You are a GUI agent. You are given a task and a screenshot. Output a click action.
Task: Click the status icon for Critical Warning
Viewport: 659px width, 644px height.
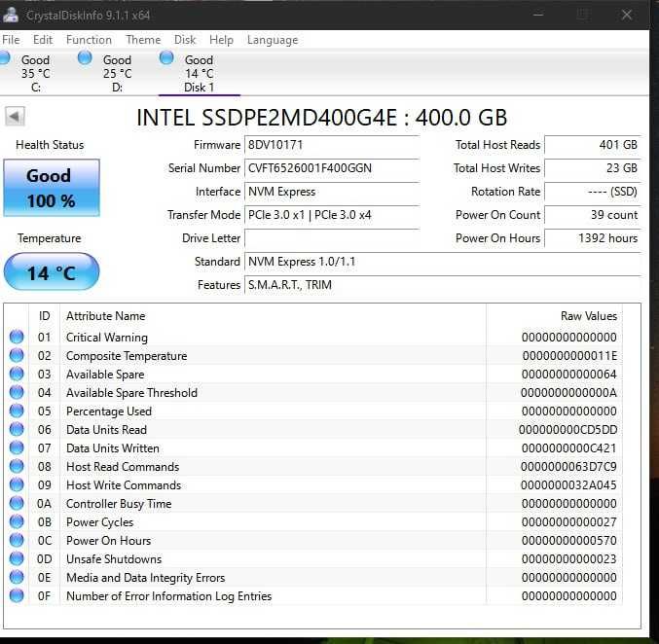(x=17, y=337)
